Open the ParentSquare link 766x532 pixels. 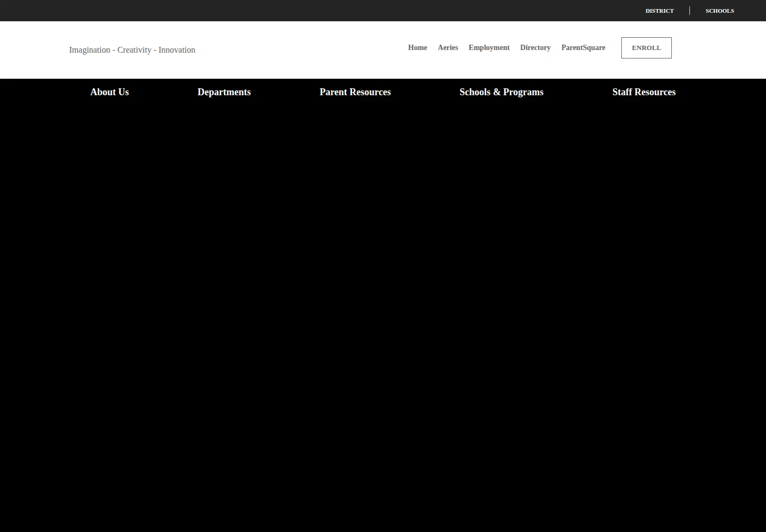583,48
